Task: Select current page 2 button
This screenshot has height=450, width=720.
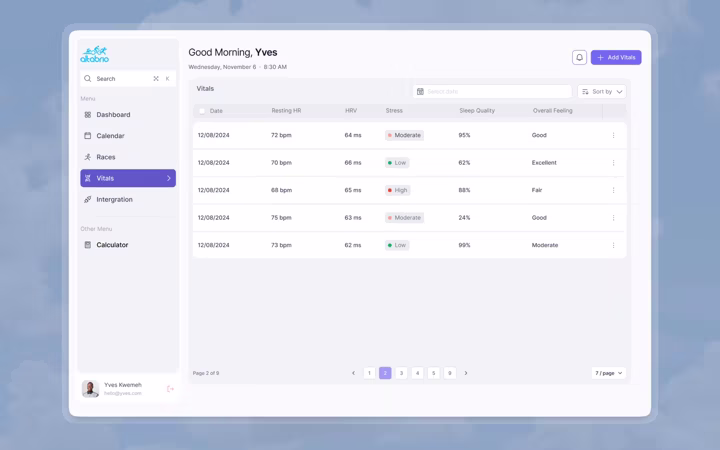Action: click(385, 373)
